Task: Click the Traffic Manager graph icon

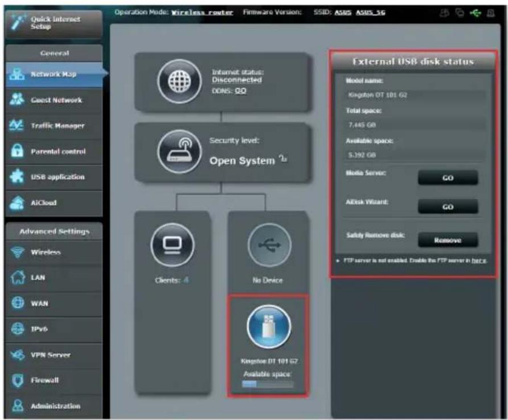Action: coord(17,125)
